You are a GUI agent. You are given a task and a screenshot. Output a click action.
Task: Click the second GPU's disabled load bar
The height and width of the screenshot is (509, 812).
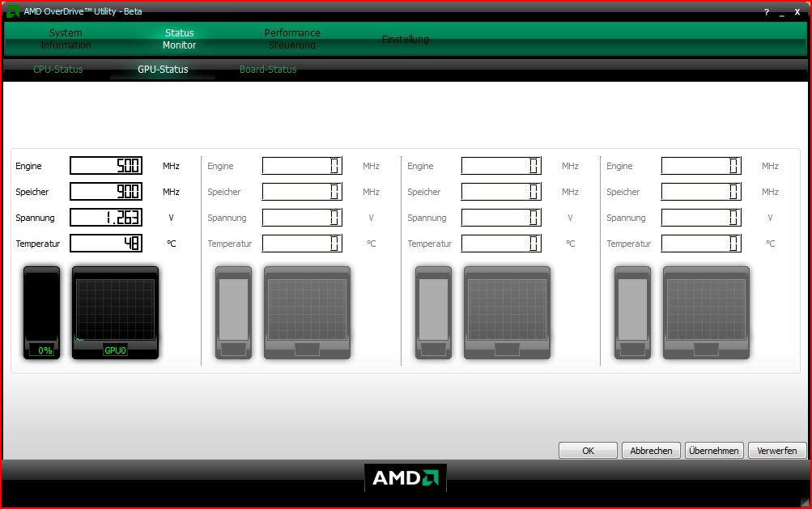tap(233, 312)
